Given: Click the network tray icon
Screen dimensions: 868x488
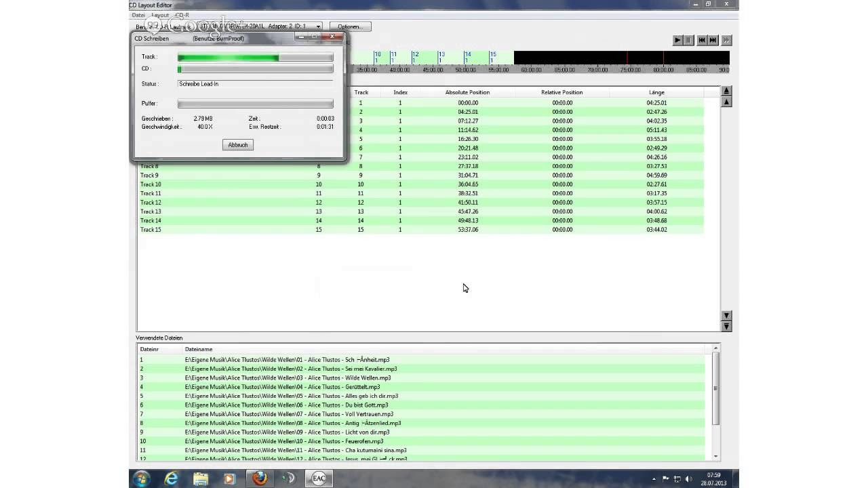Looking at the screenshot, I should [x=677, y=479].
